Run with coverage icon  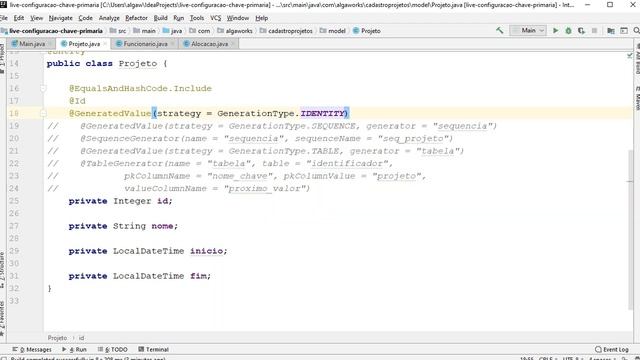581,31
